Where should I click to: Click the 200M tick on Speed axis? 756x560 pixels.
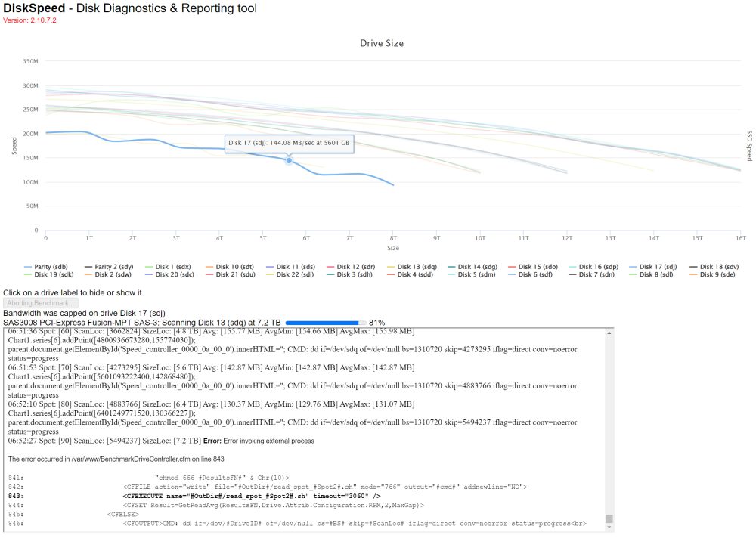point(30,134)
